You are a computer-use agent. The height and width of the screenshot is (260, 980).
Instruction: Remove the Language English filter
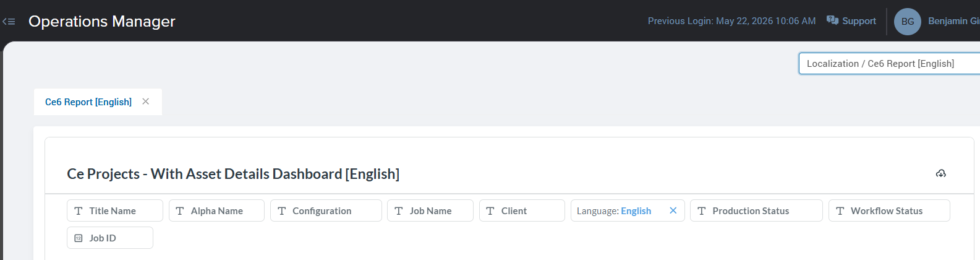tap(673, 210)
